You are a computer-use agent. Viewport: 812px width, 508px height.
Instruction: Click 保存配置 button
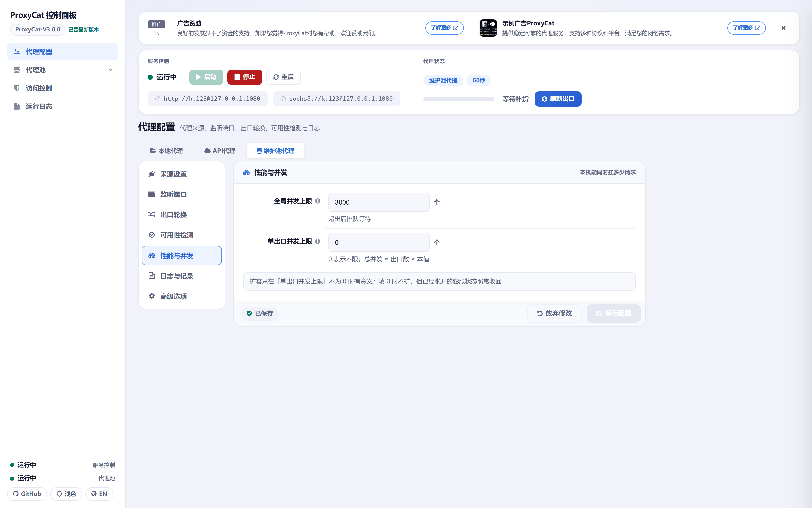[614, 313]
